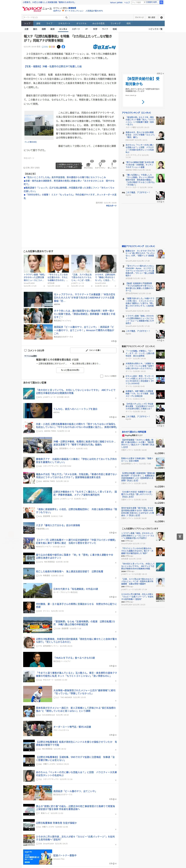Image resolution: width=186 pixels, height=868 pixels.
Task: Select the 有料 tab
Action: [x=128, y=24]
